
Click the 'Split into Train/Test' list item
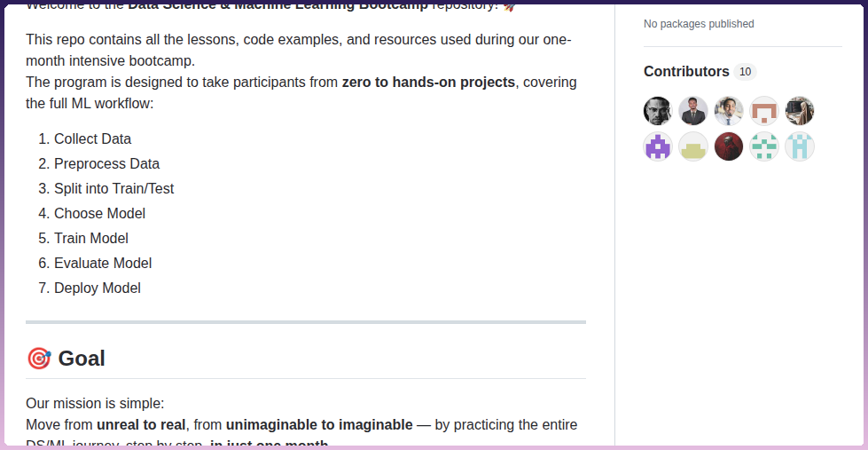[114, 189]
